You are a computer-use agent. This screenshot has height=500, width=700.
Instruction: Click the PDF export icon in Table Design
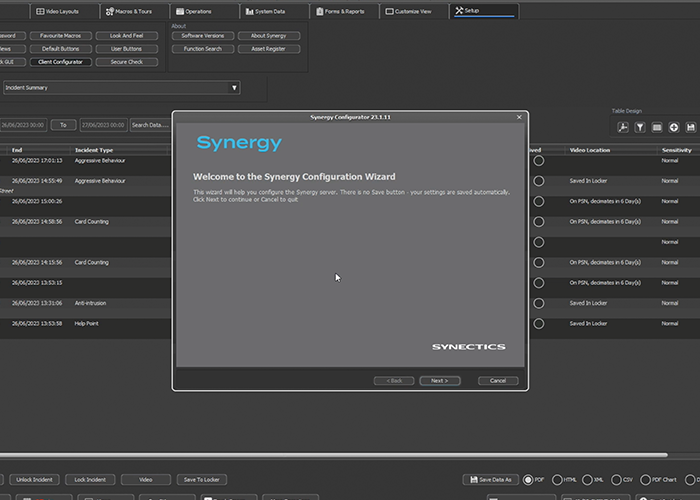[623, 127]
